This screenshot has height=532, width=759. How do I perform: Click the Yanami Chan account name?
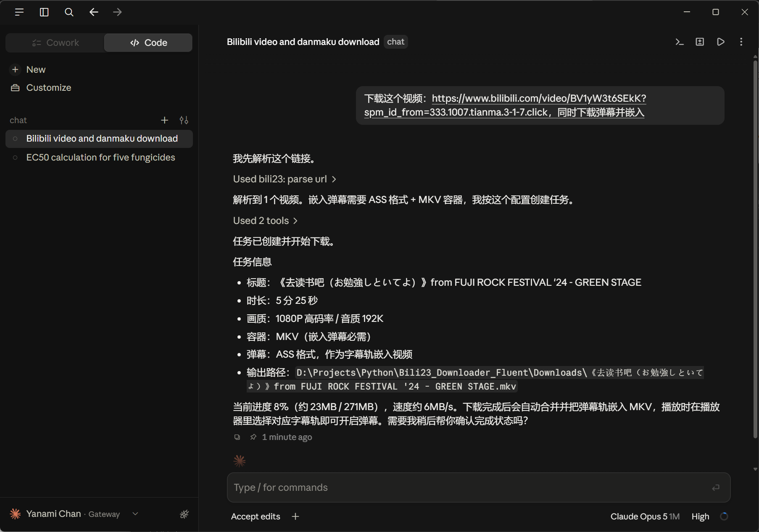point(53,514)
